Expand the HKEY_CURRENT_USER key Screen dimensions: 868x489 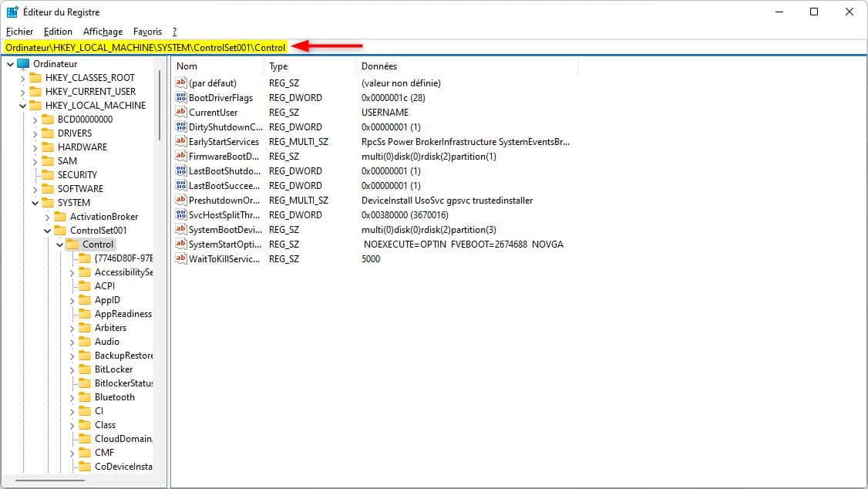[x=22, y=92]
